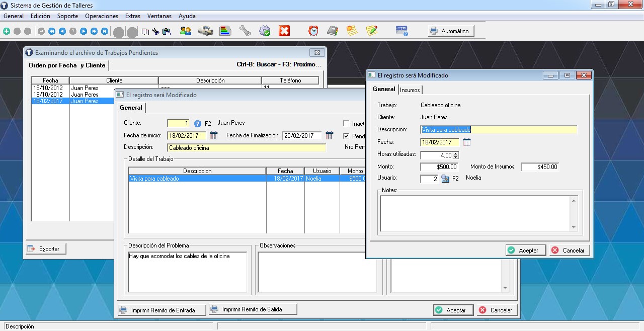
Task: Click the green add record toolbar icon
Action: [x=7, y=31]
